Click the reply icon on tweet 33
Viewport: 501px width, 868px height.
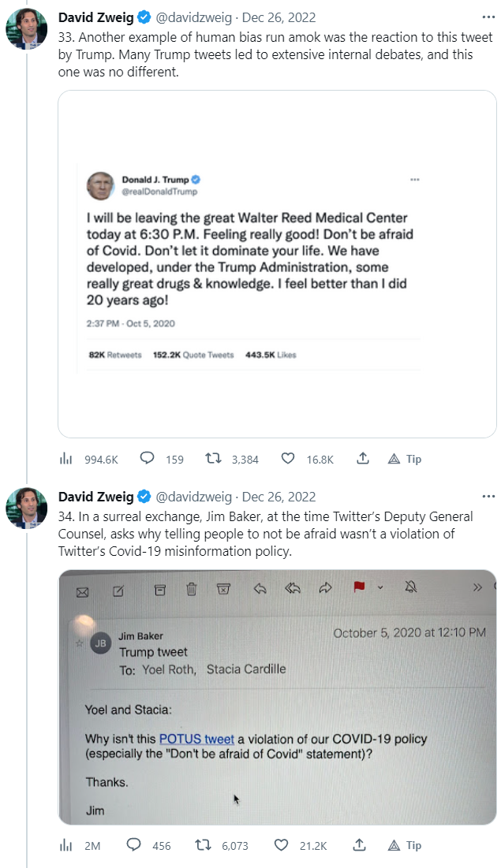pos(147,459)
